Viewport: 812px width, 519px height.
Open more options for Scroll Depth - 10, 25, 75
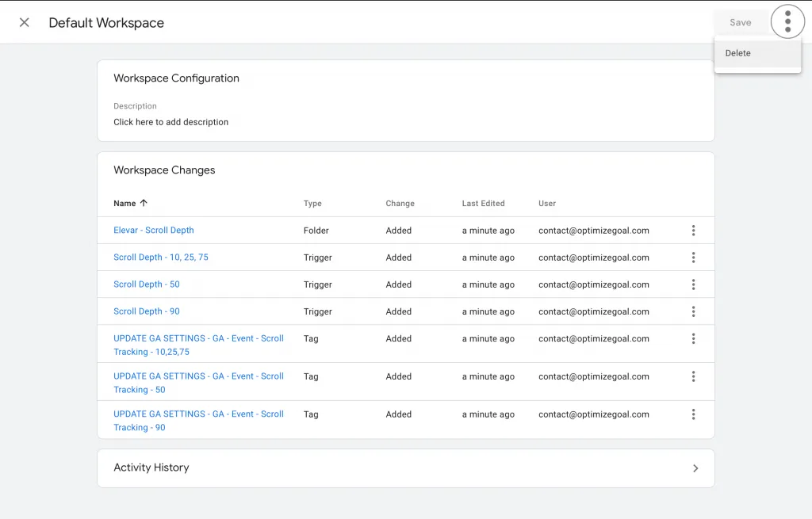[693, 258]
